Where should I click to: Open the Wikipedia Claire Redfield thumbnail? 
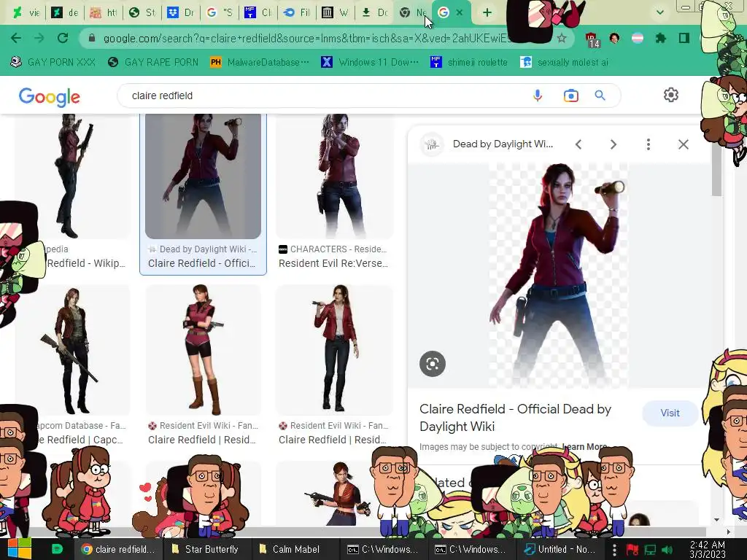pos(72,176)
